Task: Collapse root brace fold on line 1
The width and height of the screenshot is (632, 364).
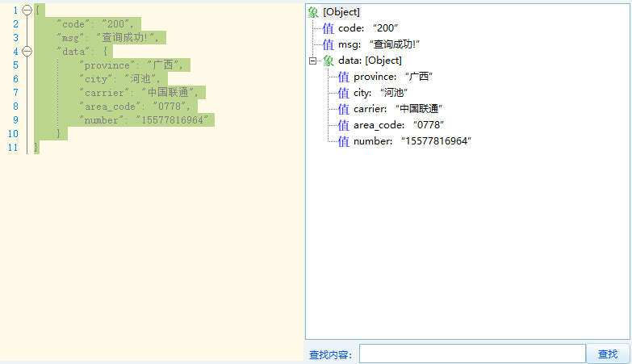Action: pos(27,10)
